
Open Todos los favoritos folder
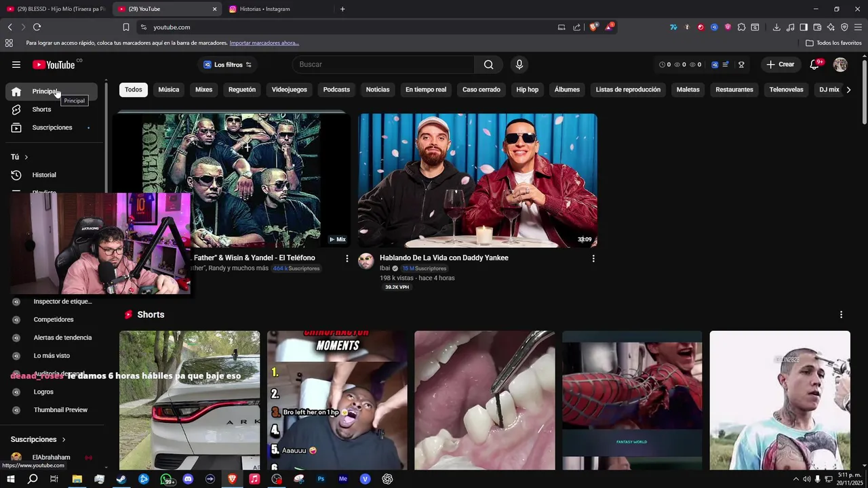click(834, 43)
